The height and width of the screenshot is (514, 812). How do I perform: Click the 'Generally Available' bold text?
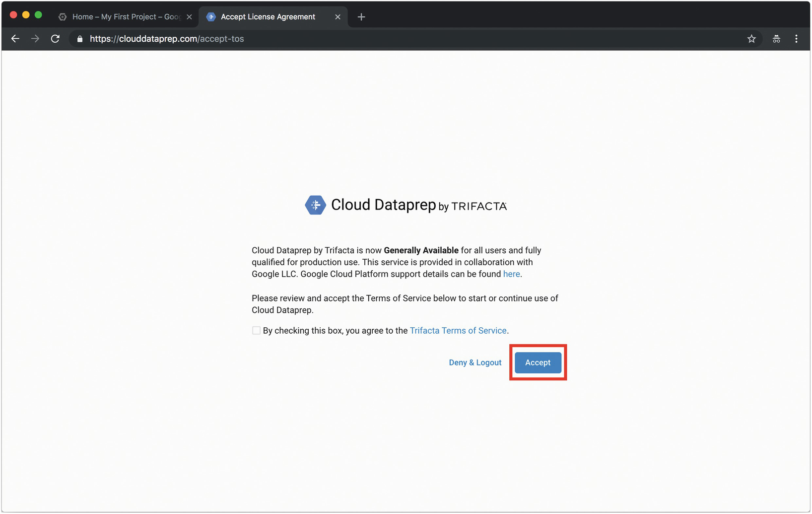pos(421,250)
